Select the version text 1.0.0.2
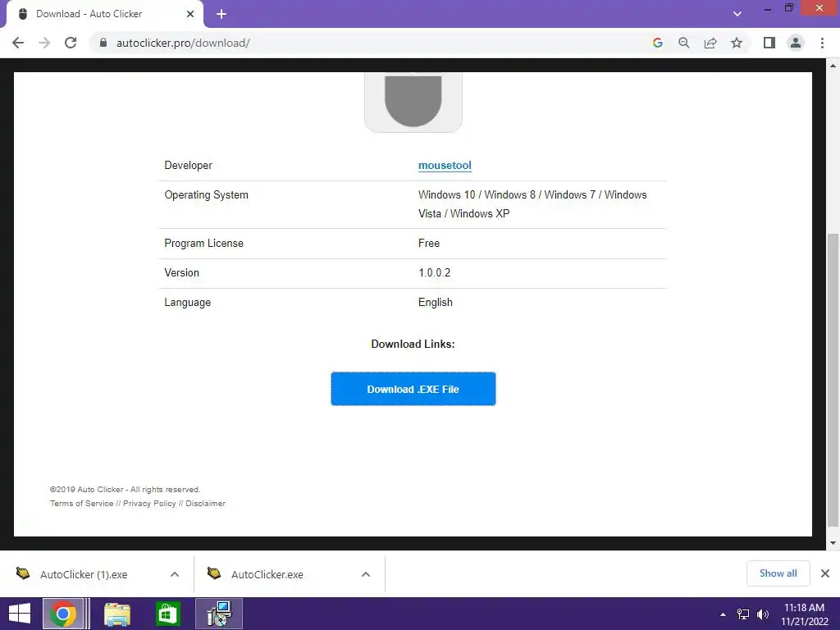Image resolution: width=840 pixels, height=630 pixels. pos(435,272)
